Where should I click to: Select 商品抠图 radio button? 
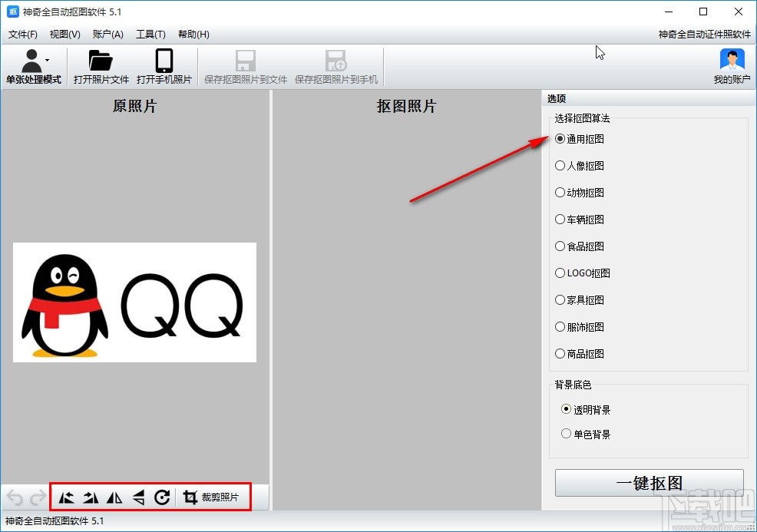coord(560,354)
